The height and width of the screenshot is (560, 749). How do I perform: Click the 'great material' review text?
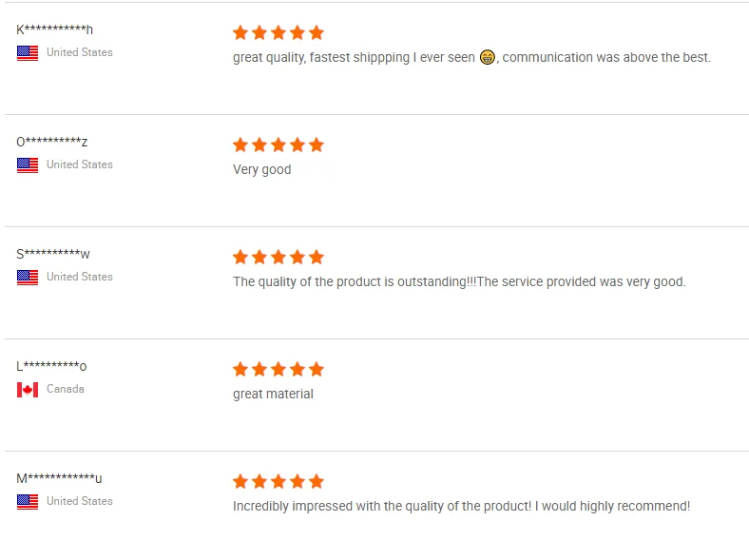click(x=273, y=394)
